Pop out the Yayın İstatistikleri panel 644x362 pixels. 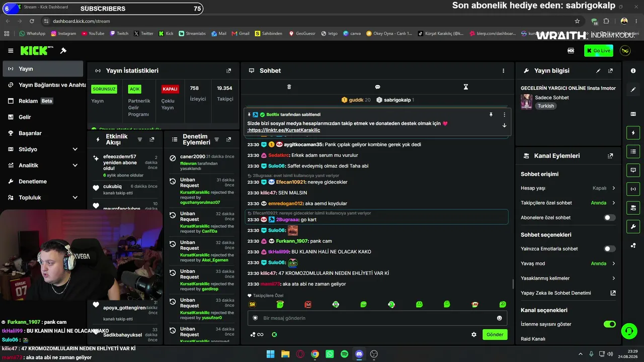[x=229, y=71]
